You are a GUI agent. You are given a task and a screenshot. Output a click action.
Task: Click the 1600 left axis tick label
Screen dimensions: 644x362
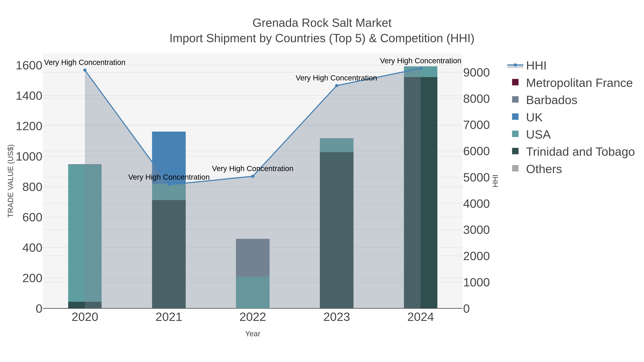tap(29, 66)
